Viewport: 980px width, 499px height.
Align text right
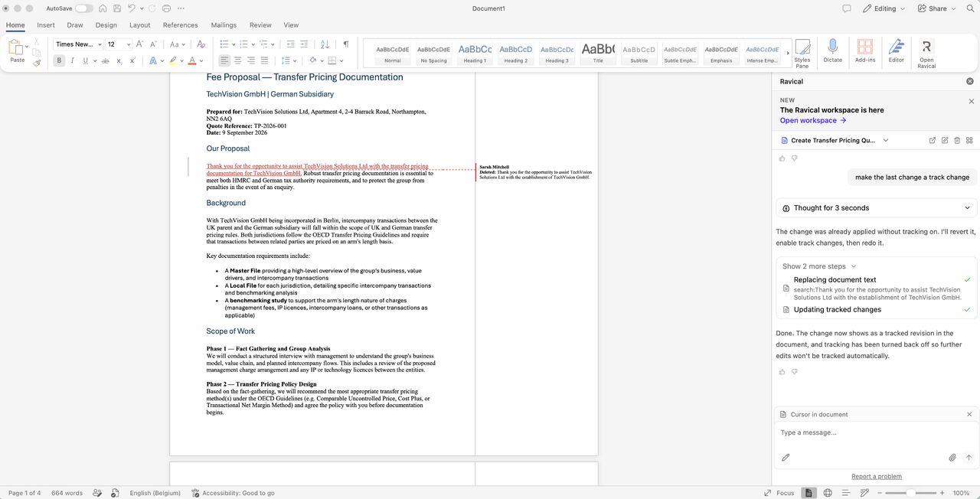pos(251,60)
